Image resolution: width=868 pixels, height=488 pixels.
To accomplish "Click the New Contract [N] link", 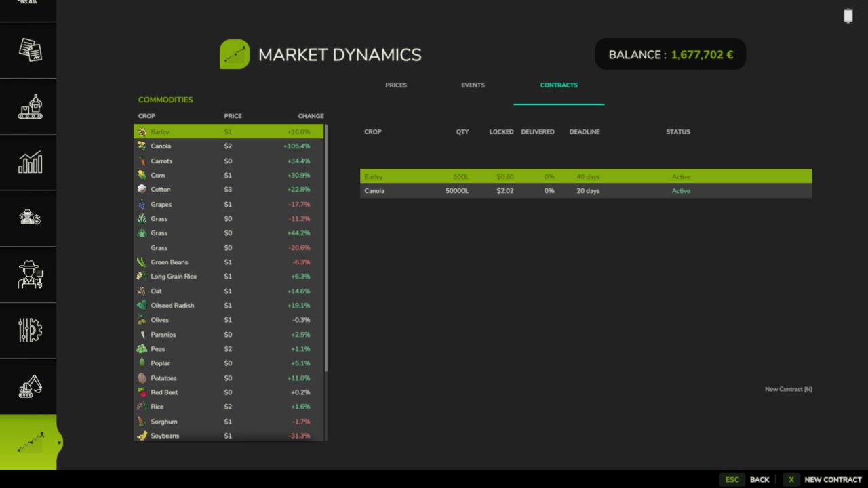I will (x=788, y=389).
